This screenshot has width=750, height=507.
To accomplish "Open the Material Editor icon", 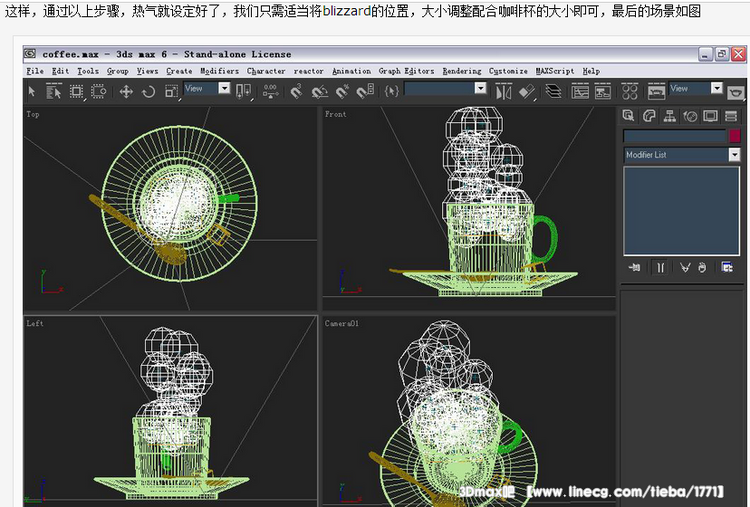I will (x=632, y=91).
